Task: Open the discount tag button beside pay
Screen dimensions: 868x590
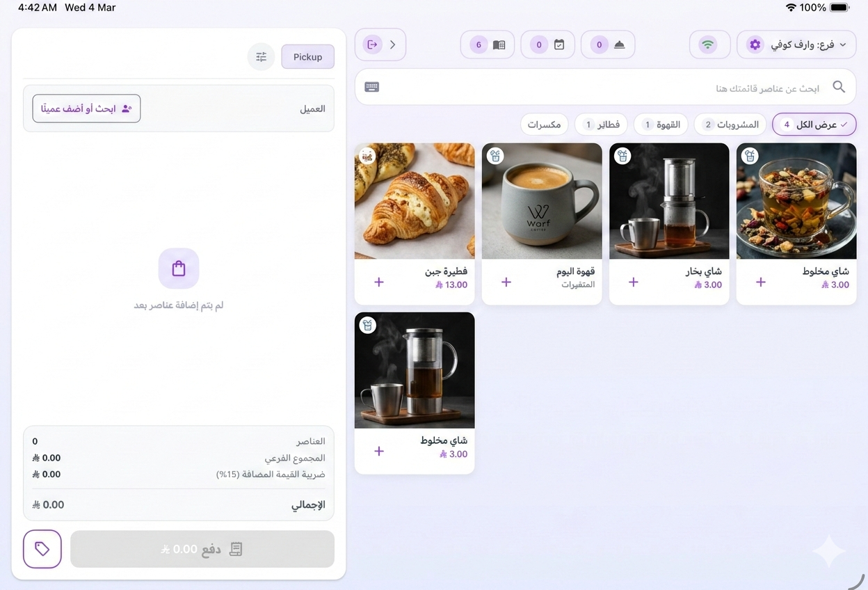Action: coord(42,549)
